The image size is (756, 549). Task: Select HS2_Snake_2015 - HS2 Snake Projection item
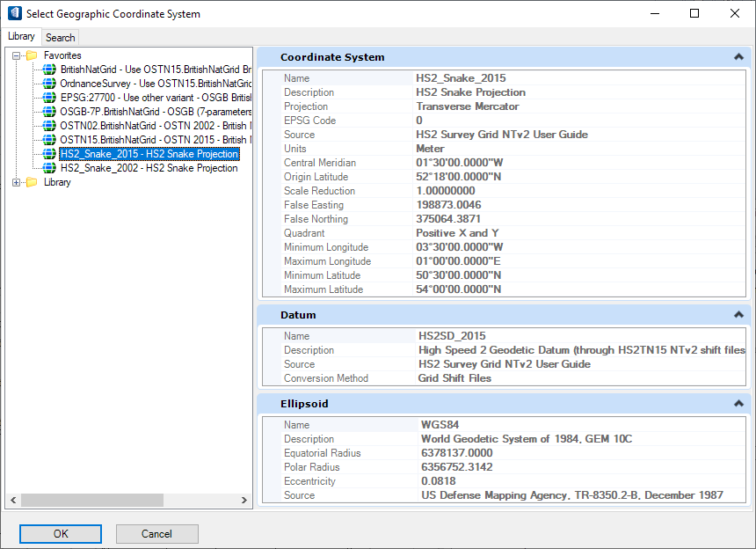149,154
